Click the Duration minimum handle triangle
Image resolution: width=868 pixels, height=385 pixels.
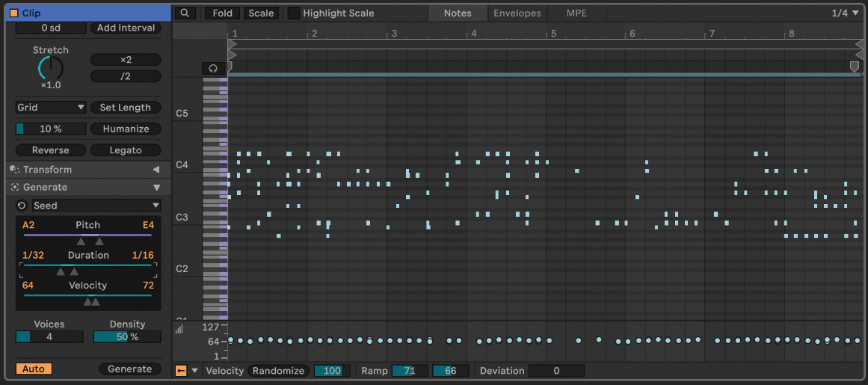(61, 271)
